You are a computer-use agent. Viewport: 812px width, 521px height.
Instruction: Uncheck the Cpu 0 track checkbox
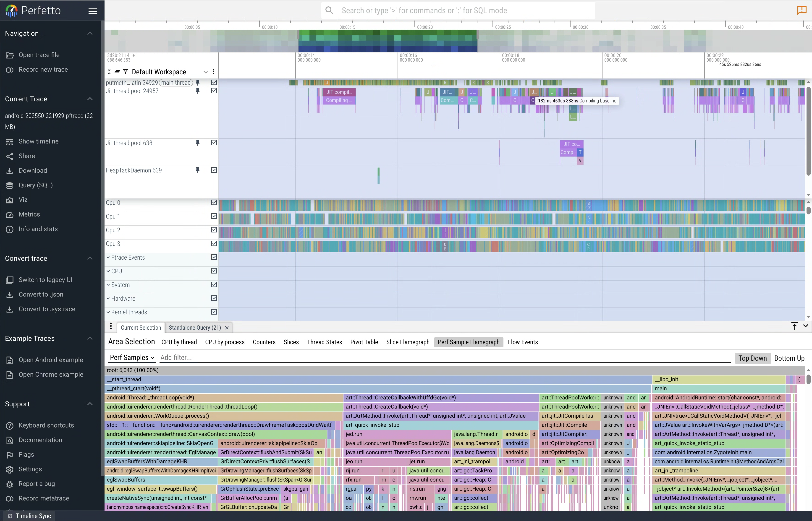pos(214,202)
